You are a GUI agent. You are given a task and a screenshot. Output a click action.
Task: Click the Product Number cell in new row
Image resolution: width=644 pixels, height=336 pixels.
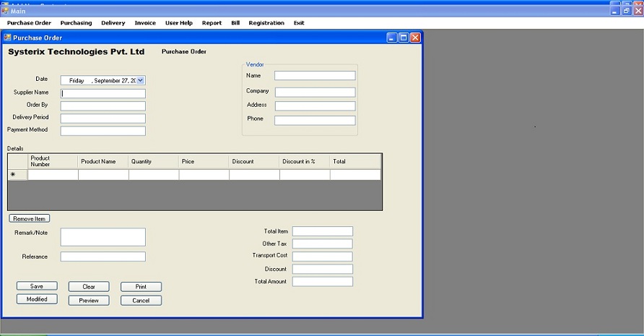pyautogui.click(x=53, y=174)
